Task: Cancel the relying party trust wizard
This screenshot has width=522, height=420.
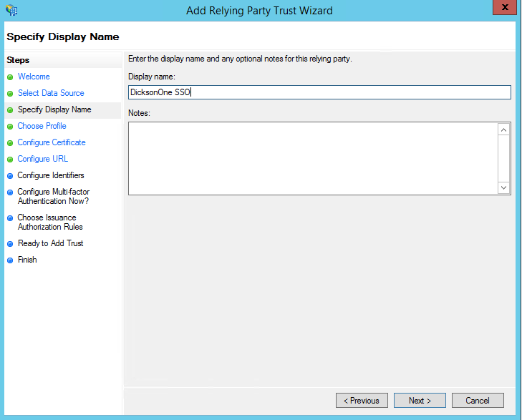Action: (x=478, y=401)
